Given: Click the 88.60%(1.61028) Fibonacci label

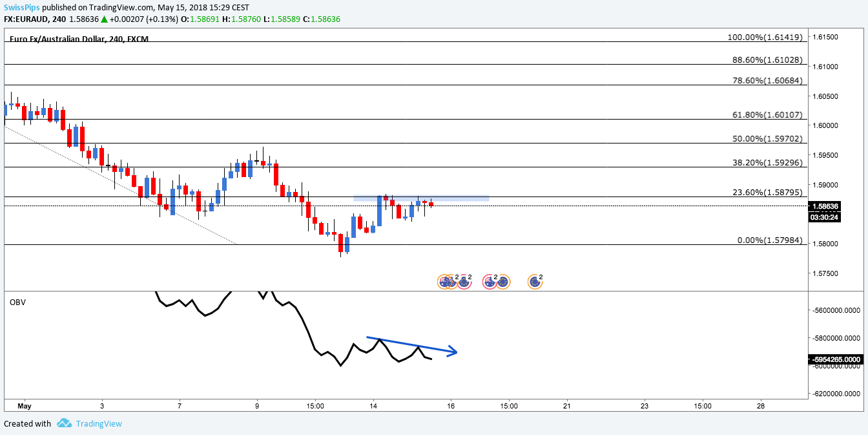Looking at the screenshot, I should click(767, 59).
